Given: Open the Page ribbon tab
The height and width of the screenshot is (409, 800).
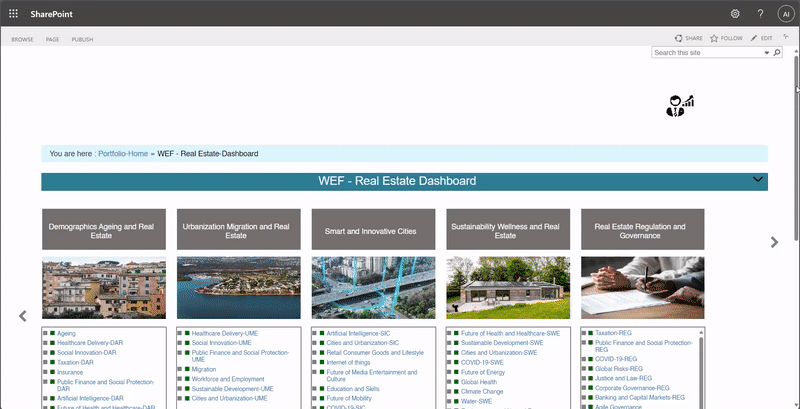Looking at the screenshot, I should 53,39.
